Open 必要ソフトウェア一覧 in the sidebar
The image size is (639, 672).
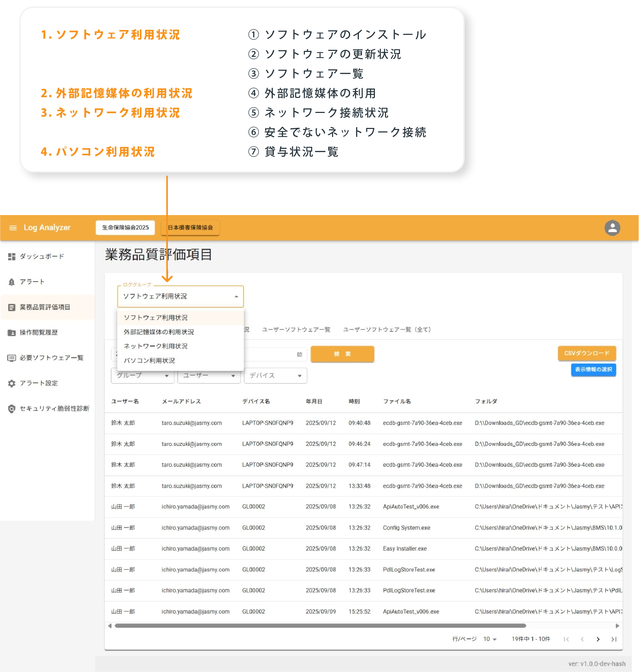click(x=51, y=358)
